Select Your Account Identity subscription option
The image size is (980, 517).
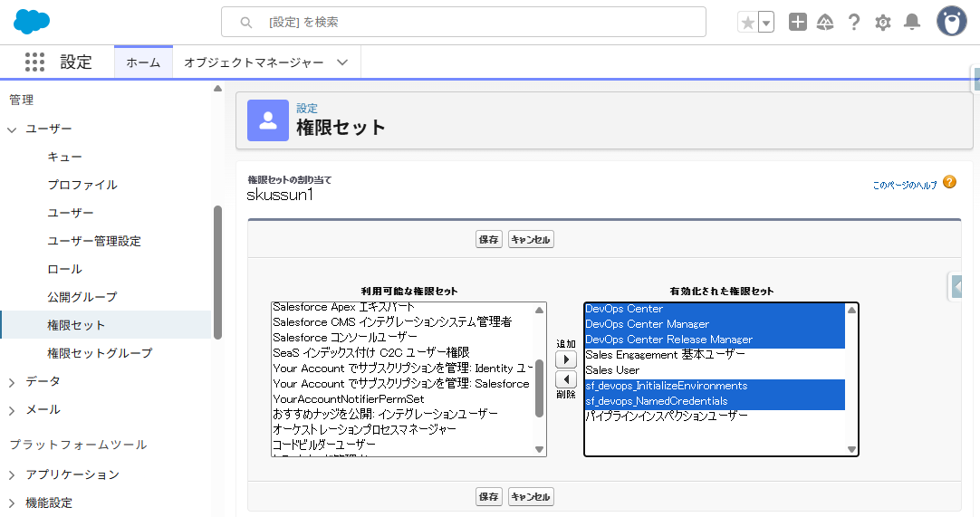click(402, 369)
